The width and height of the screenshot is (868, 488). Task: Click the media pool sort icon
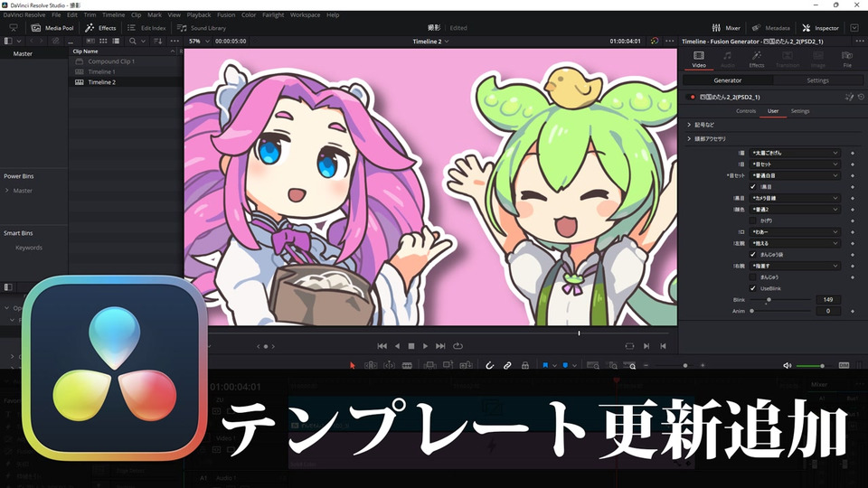(x=157, y=41)
